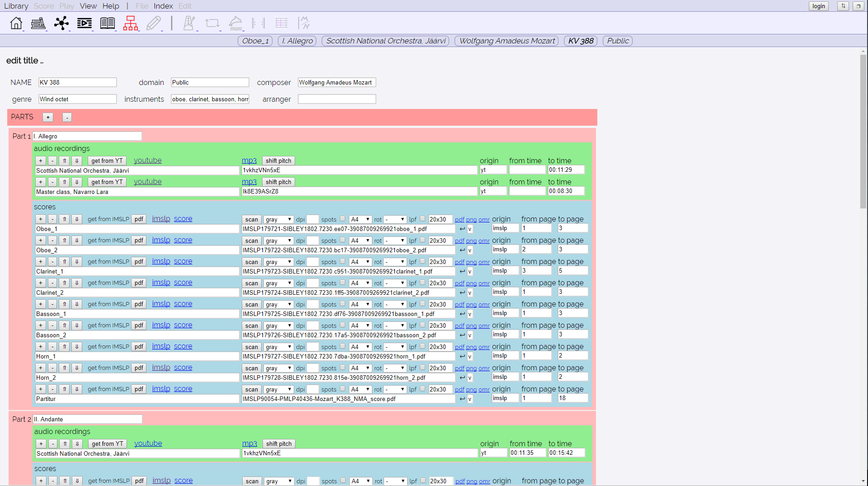
Task: Toggle spots checkbox for Partitur score
Action: (343, 389)
